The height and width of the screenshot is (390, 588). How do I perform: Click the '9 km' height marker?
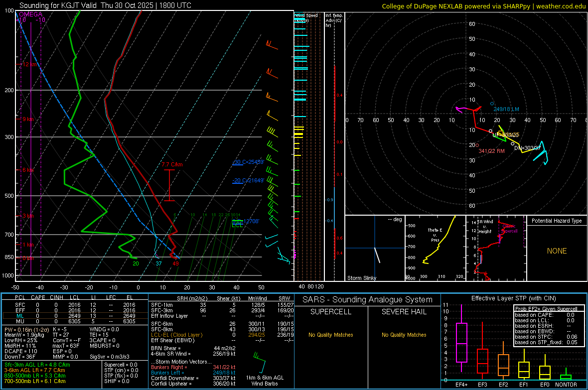(x=28, y=119)
